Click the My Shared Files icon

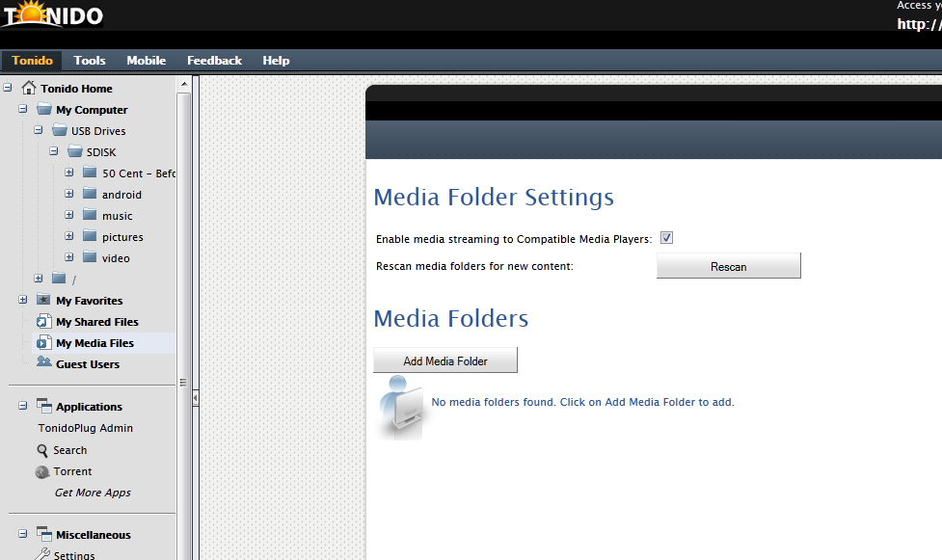(x=43, y=321)
